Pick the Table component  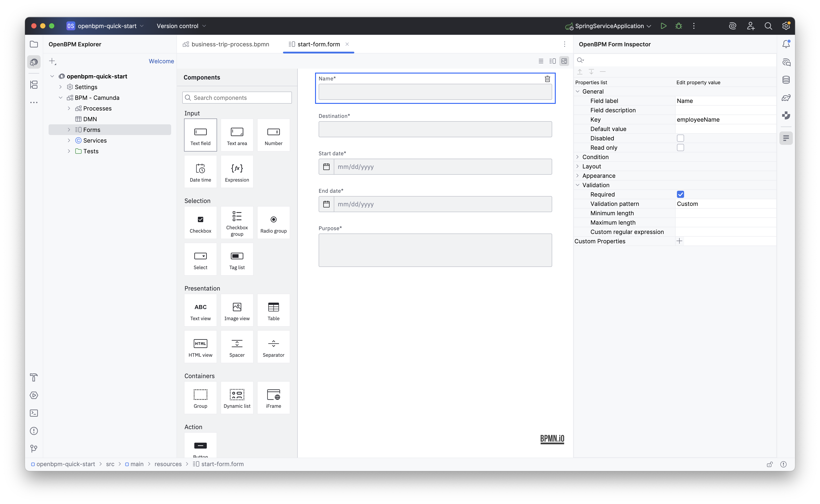click(x=273, y=310)
